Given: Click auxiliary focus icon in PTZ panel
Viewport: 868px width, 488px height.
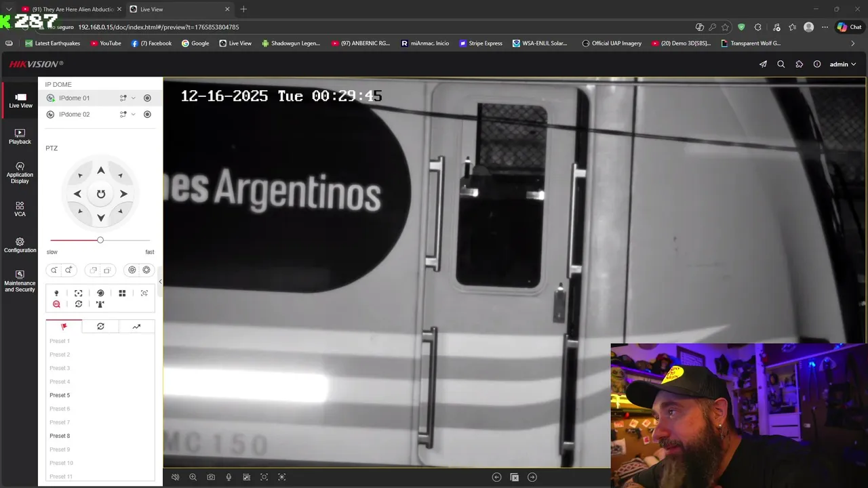Looking at the screenshot, I should point(79,293).
